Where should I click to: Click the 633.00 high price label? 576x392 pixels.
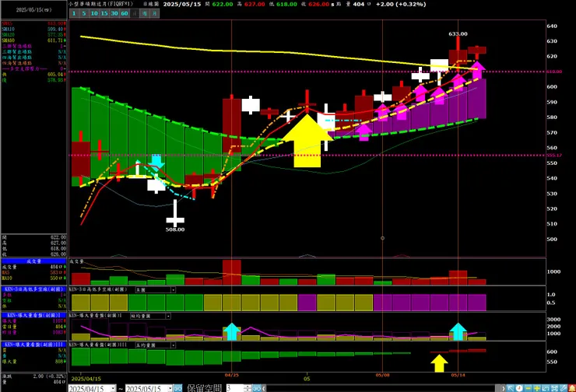tap(458, 33)
